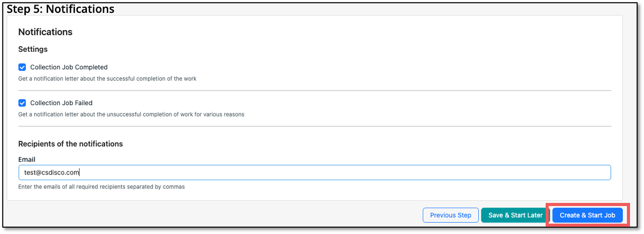Viewport: 644px width, 234px height.
Task: Click the helper text about separating emails by commas
Action: tap(101, 186)
